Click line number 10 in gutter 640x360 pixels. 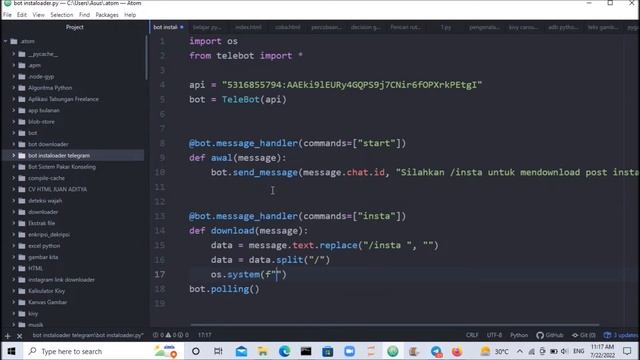pos(160,172)
